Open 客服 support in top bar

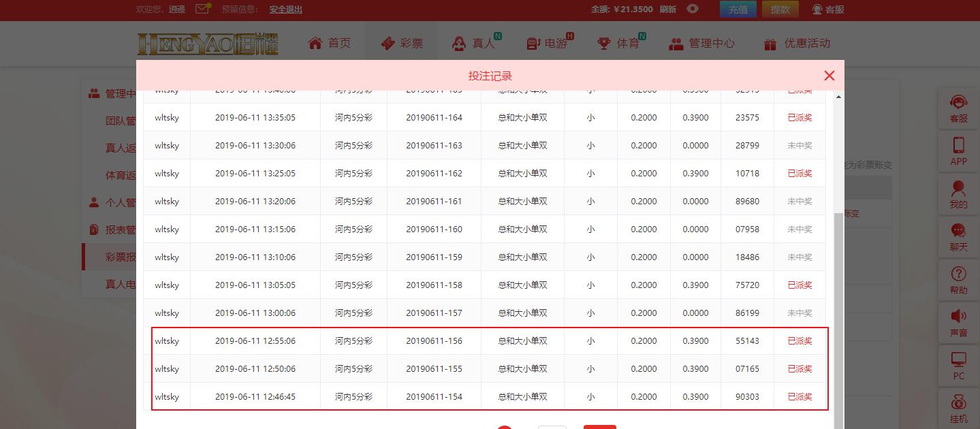point(828,10)
